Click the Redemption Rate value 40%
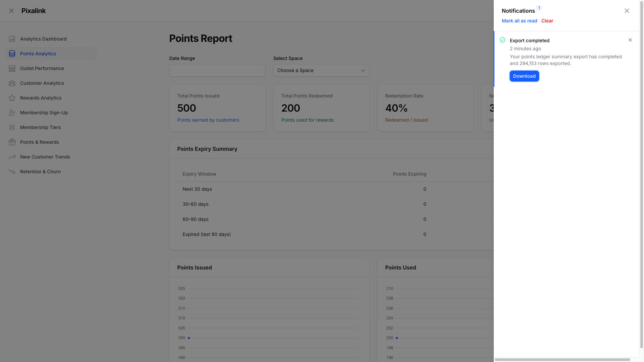This screenshot has height=362, width=644. pos(396,108)
